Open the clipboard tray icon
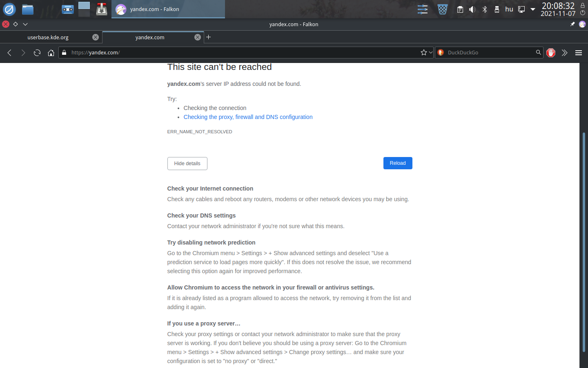This screenshot has width=588, height=368. (460, 9)
